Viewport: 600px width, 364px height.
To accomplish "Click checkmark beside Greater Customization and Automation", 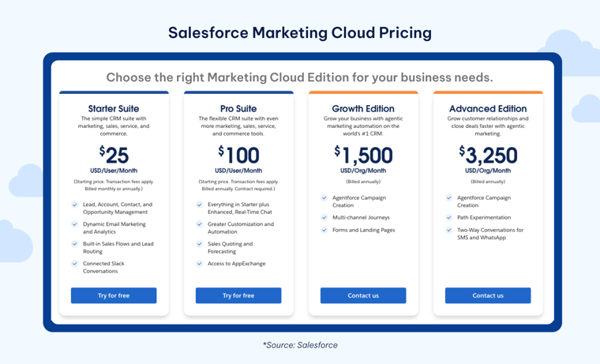I will pyautogui.click(x=200, y=224).
